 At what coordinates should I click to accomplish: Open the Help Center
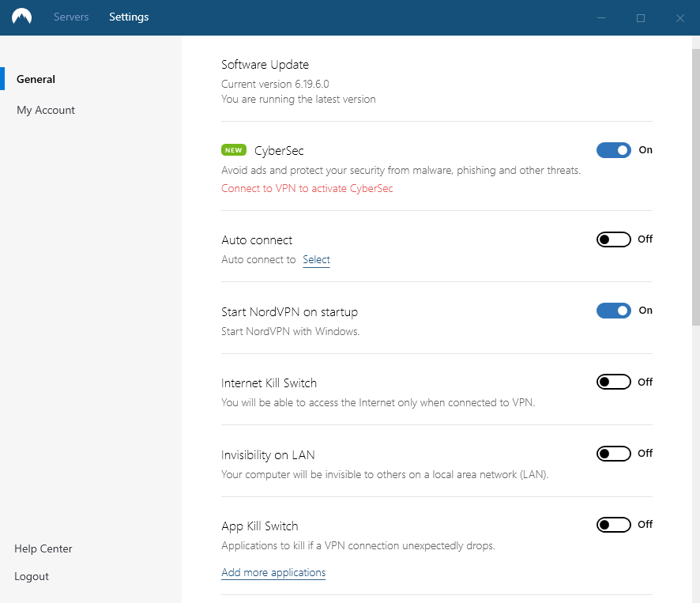[43, 548]
